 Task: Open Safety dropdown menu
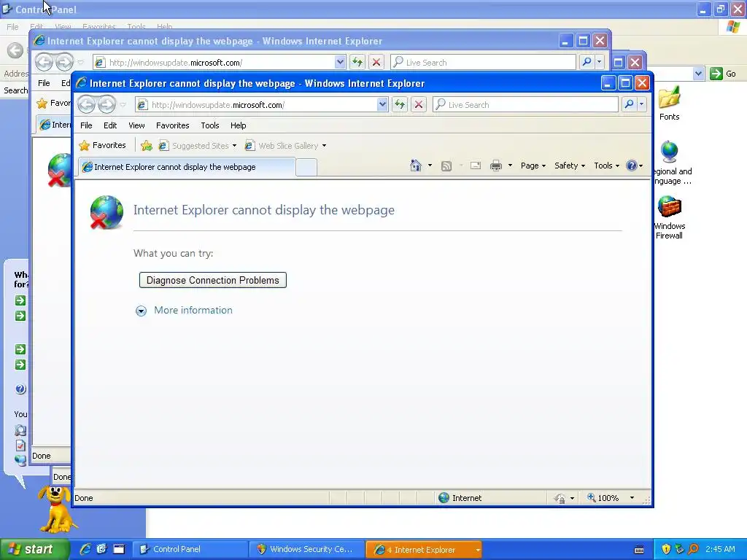coord(569,166)
